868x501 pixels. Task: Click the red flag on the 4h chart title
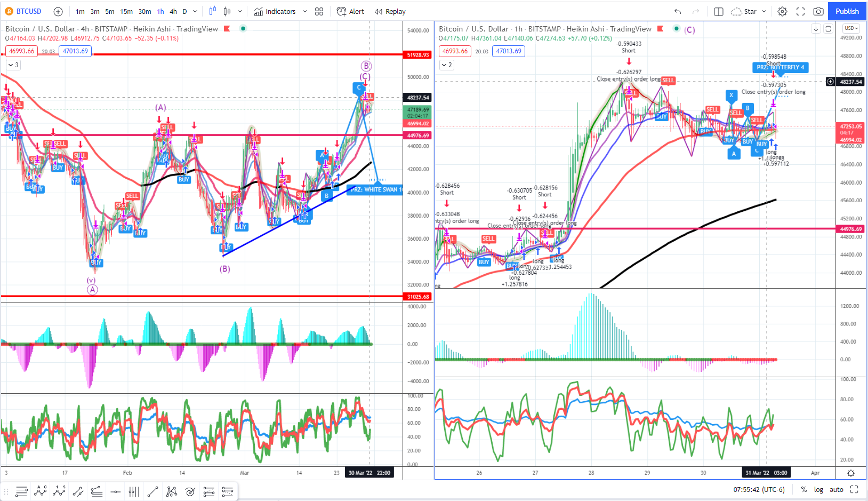tap(227, 29)
